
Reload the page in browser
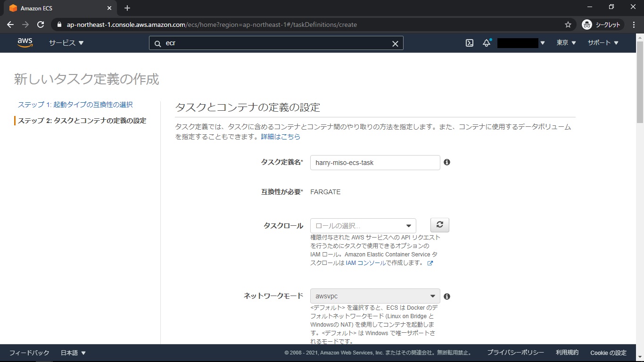tap(41, 25)
